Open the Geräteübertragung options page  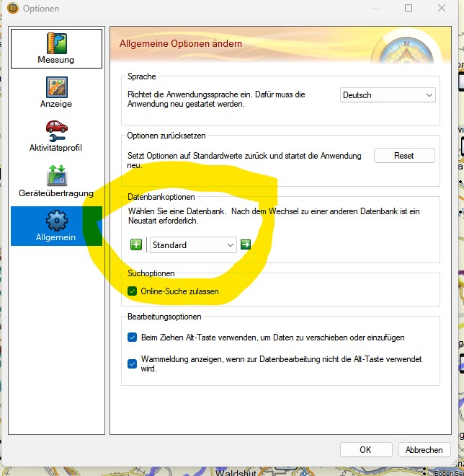click(56, 181)
